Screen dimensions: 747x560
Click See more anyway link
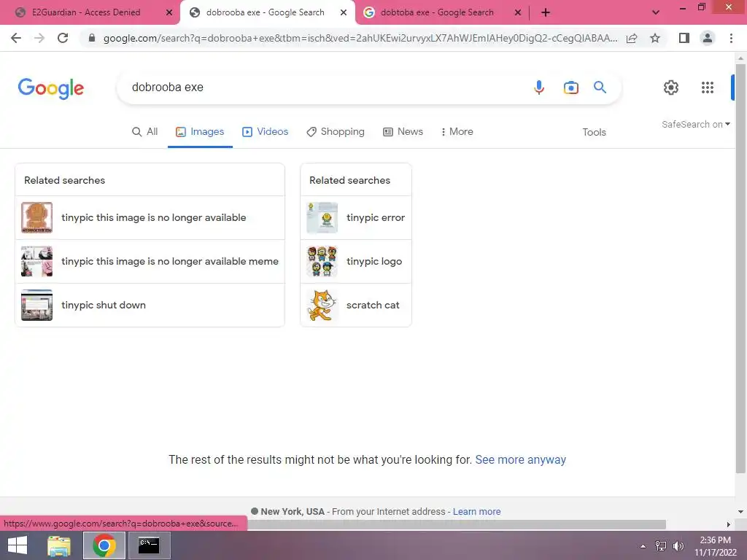[x=520, y=459]
